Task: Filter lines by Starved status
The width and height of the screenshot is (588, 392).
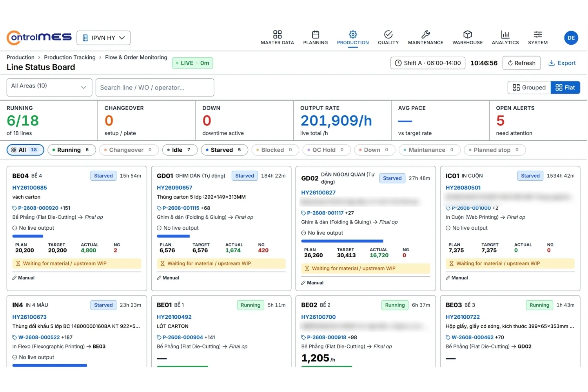Action: coord(224,150)
